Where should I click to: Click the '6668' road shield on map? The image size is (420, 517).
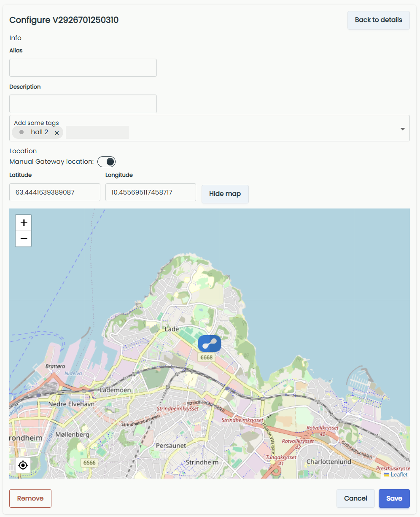tap(207, 357)
